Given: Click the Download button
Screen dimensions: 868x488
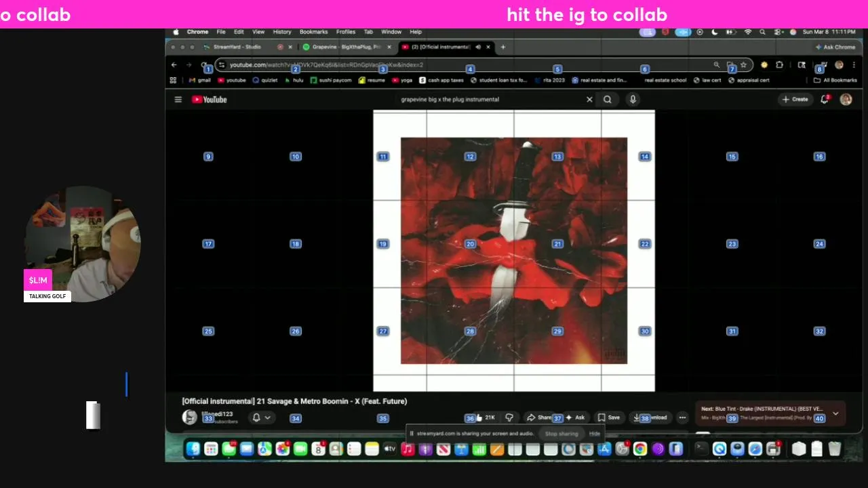Looking at the screenshot, I should click(x=650, y=418).
